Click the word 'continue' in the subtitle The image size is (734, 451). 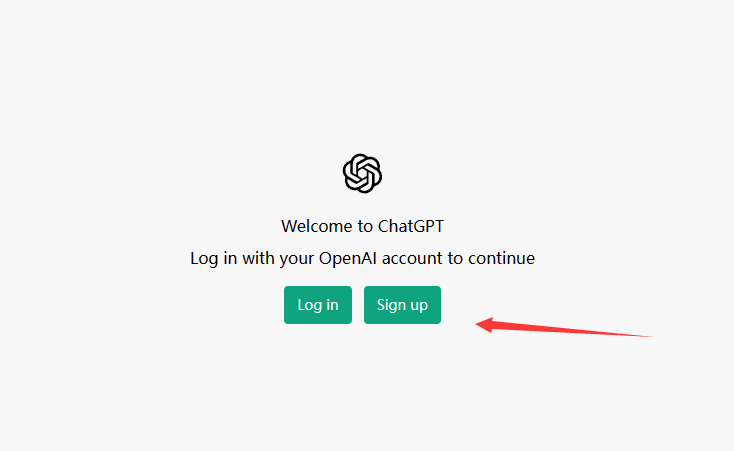[x=501, y=258]
